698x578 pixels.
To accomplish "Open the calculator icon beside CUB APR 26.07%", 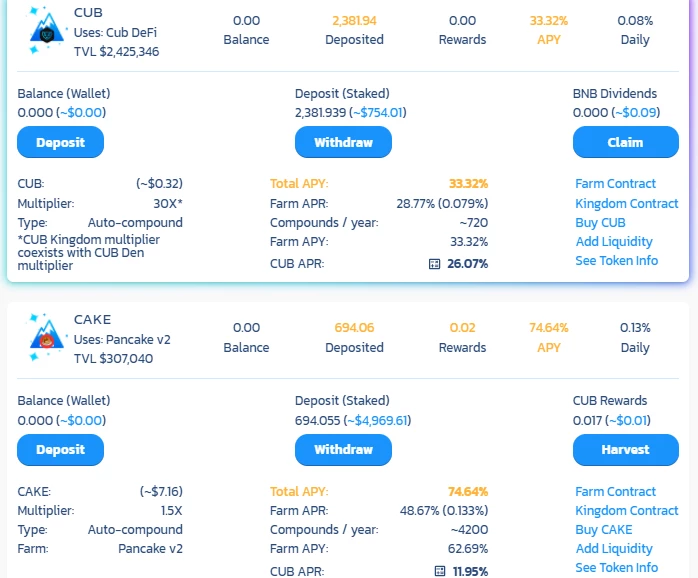I will [x=434, y=264].
